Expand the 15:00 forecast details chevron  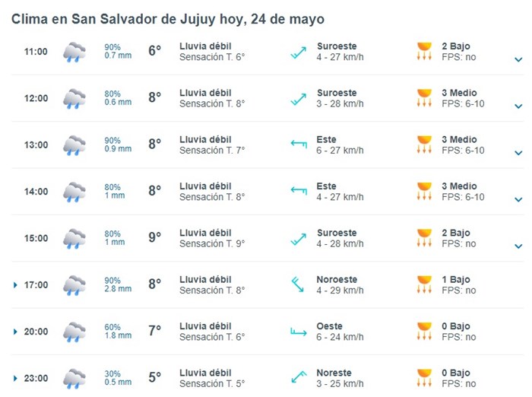[518, 246]
